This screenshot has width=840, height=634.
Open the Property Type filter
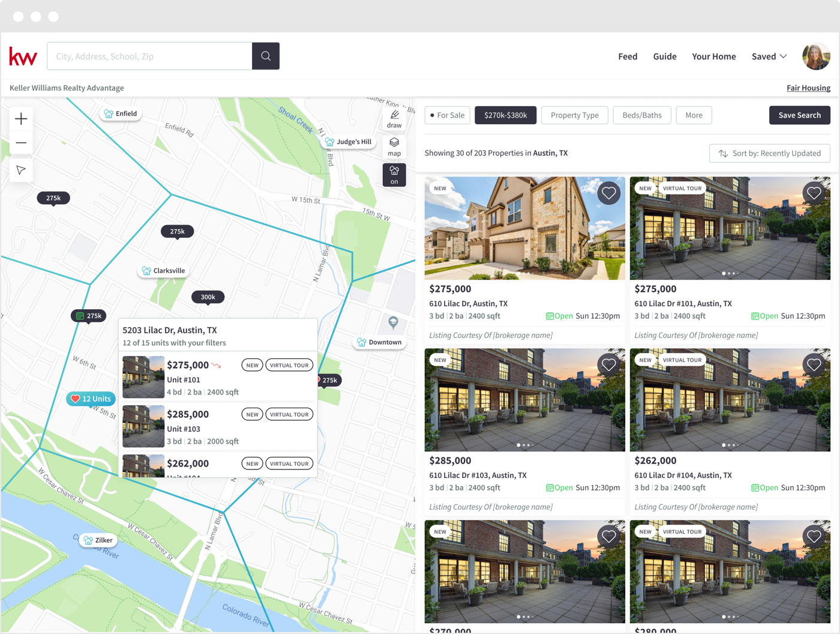pyautogui.click(x=575, y=115)
